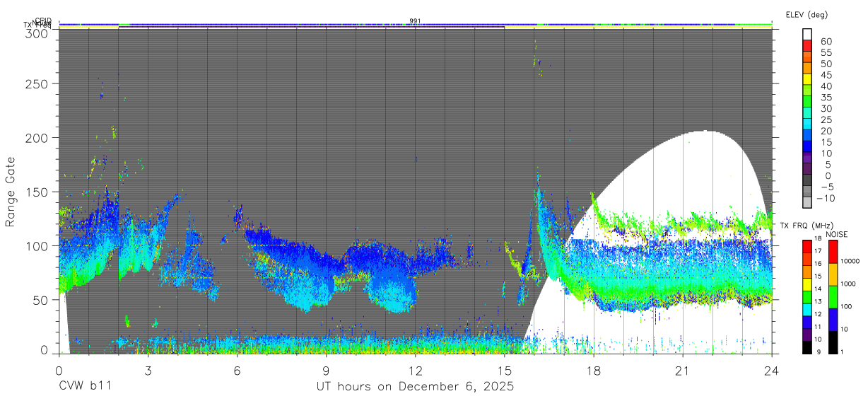Pick the blue 10–100 NOISE swatch
This screenshot has height=401, width=868.
pos(834,318)
